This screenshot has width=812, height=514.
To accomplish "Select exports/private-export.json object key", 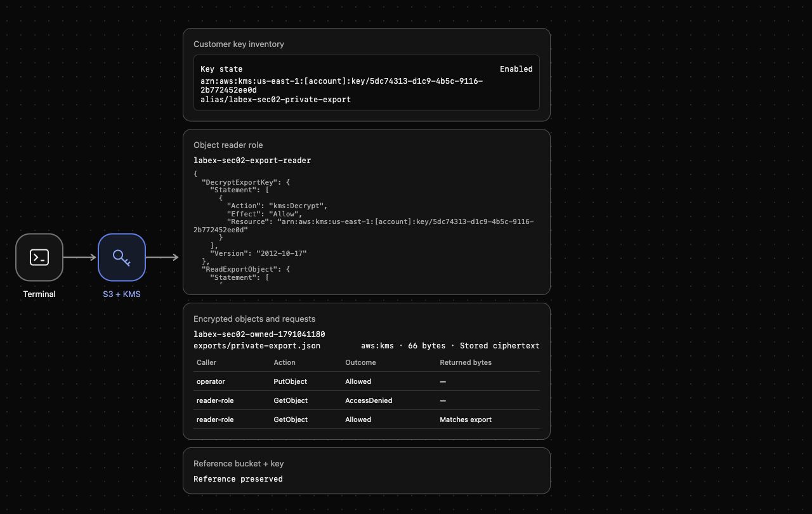I will tap(257, 346).
